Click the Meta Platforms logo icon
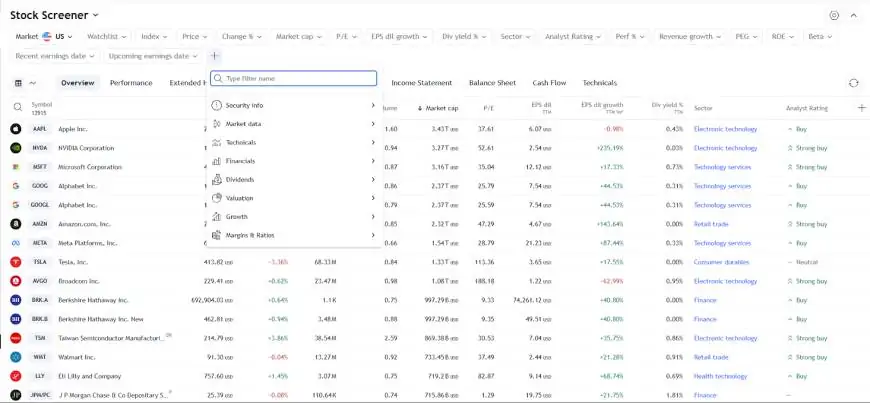This screenshot has height=403, width=870. [x=16, y=243]
